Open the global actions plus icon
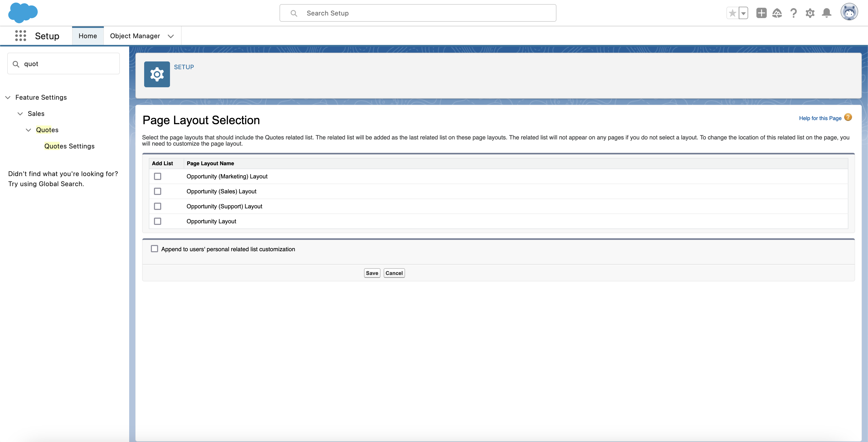Screen dimensions: 868x442 coord(761,13)
